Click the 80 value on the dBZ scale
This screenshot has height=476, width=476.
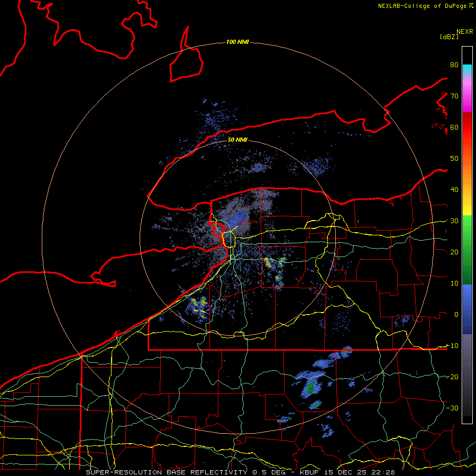(x=454, y=65)
